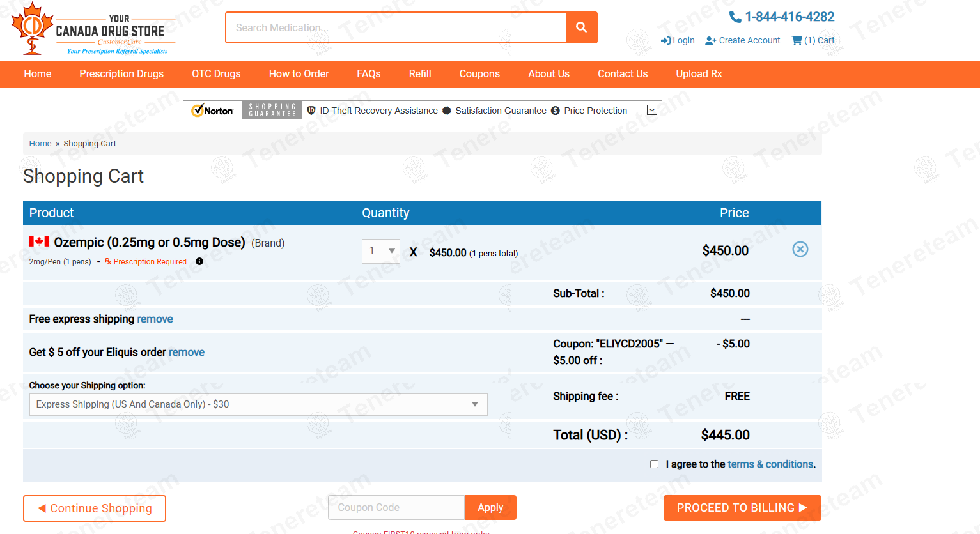Click the - $5.00 discount amount

point(733,344)
